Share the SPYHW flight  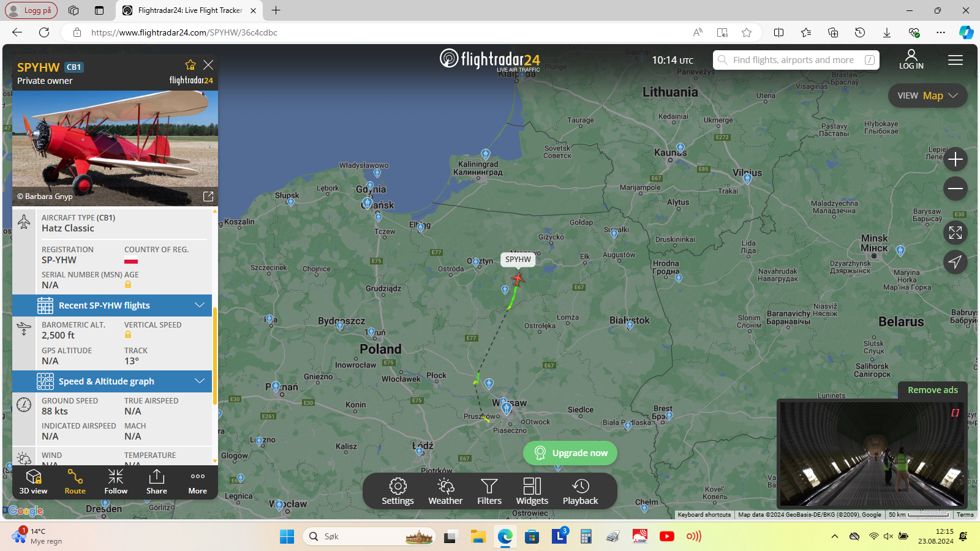pos(157,482)
